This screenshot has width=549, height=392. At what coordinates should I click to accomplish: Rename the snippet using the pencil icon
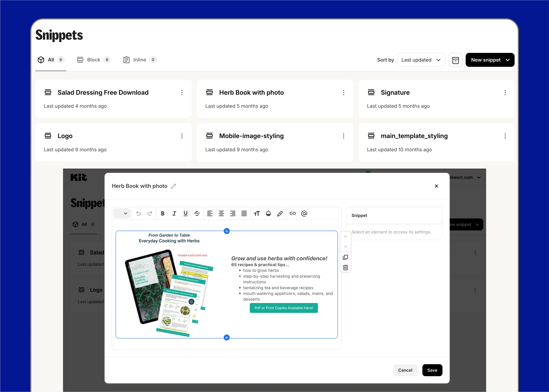coord(173,186)
